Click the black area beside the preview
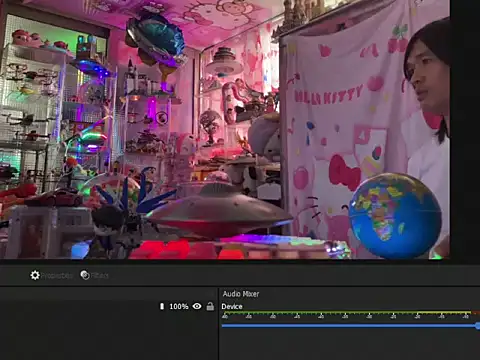Viewport: 480px width, 360px height. pyautogui.click(x=465, y=130)
